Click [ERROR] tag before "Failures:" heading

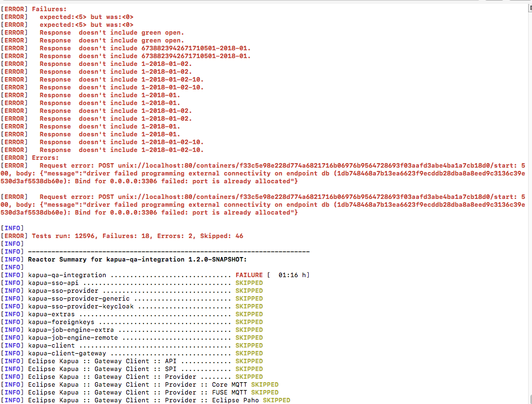14,9
